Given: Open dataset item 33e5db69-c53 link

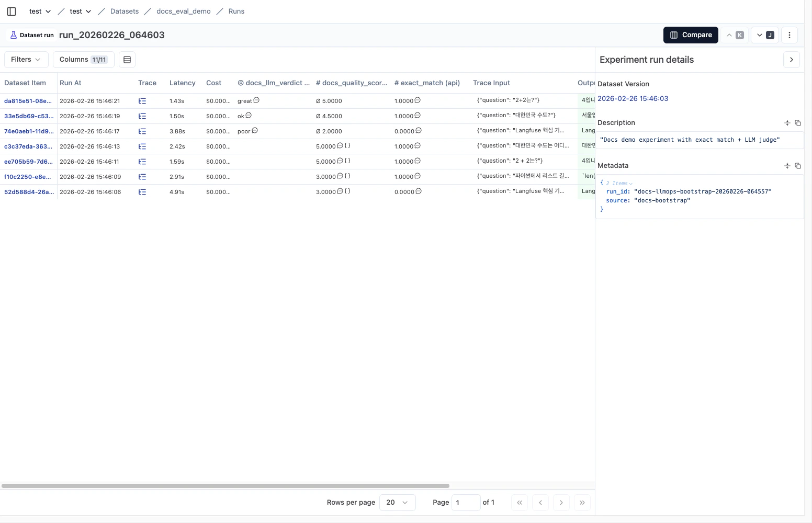Looking at the screenshot, I should [29, 116].
